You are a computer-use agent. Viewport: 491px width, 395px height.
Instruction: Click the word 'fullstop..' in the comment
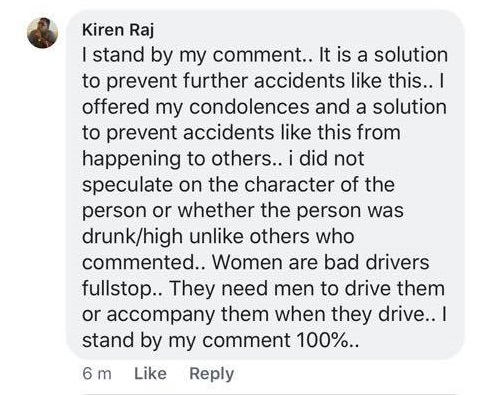pyautogui.click(x=123, y=289)
